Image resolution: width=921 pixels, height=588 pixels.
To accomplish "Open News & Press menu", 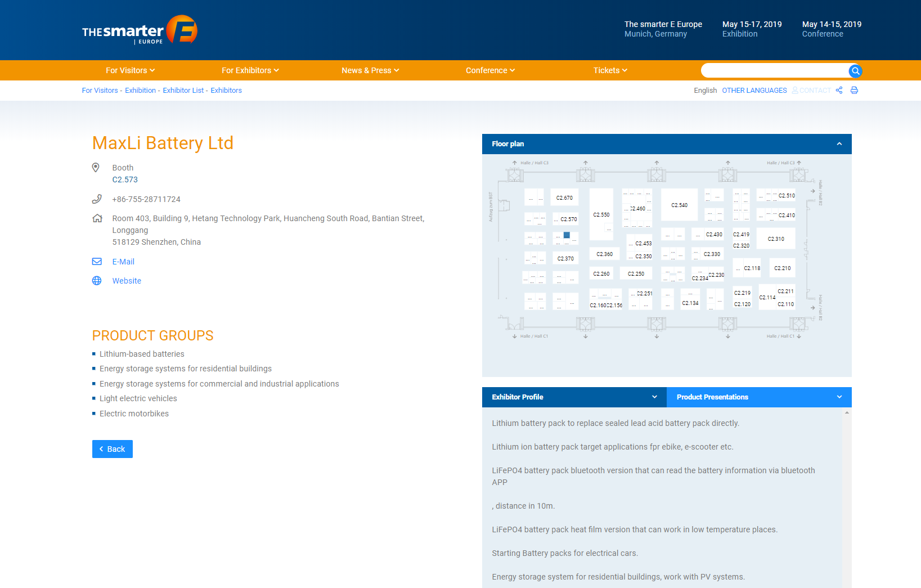I will click(x=370, y=70).
